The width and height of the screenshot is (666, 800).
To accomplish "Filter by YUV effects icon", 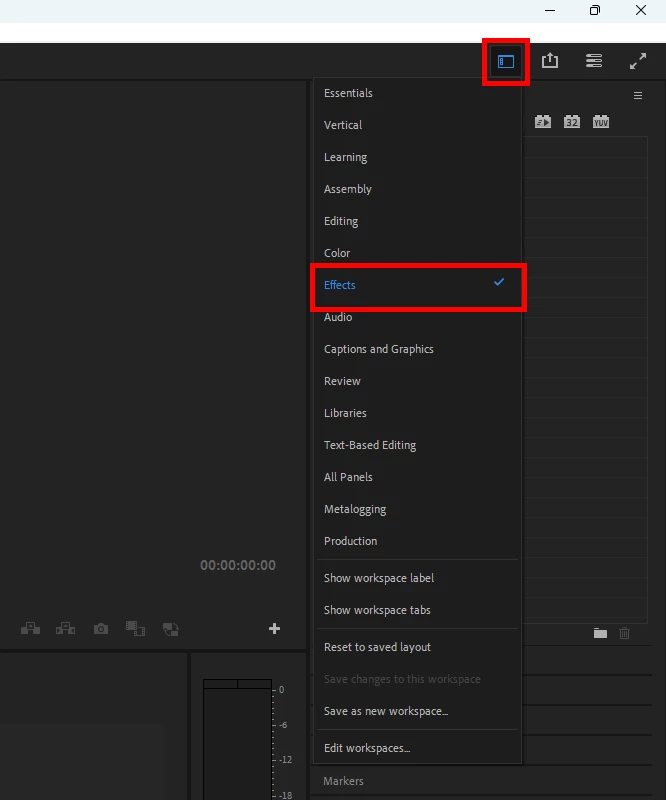I will [x=601, y=122].
